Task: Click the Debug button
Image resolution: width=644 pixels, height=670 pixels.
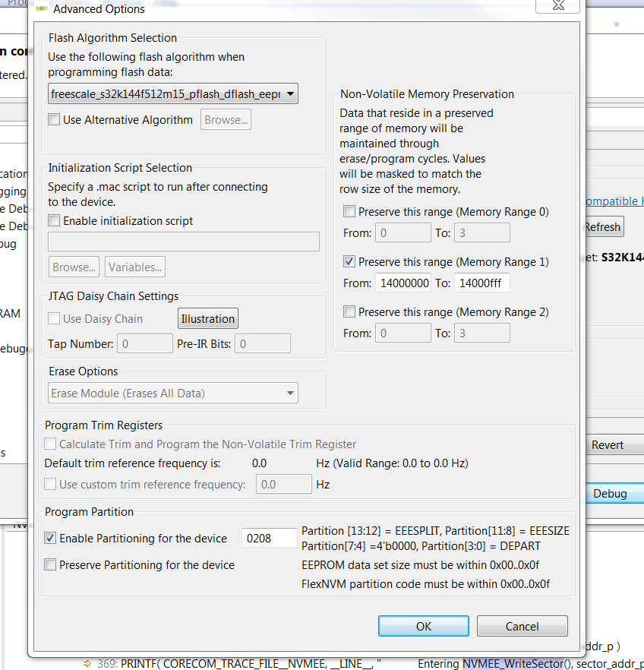Action: (x=611, y=493)
